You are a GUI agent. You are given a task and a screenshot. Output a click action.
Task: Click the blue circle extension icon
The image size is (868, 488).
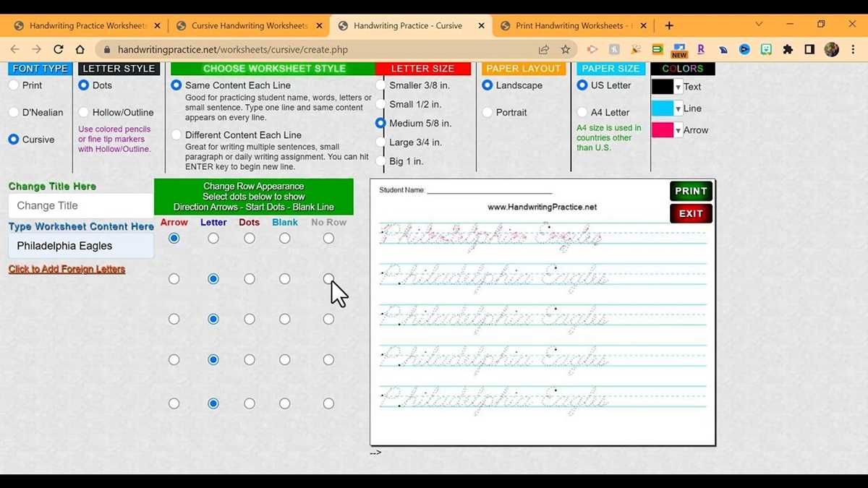tap(744, 50)
